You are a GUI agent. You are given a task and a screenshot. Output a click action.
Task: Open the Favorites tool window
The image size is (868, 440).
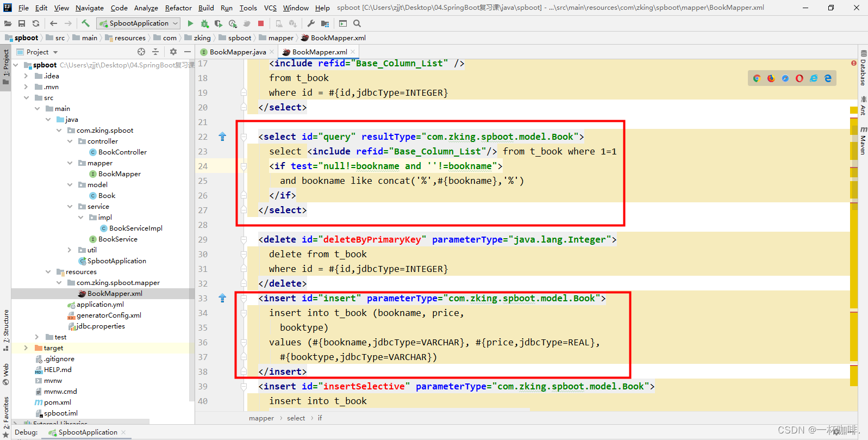6,418
